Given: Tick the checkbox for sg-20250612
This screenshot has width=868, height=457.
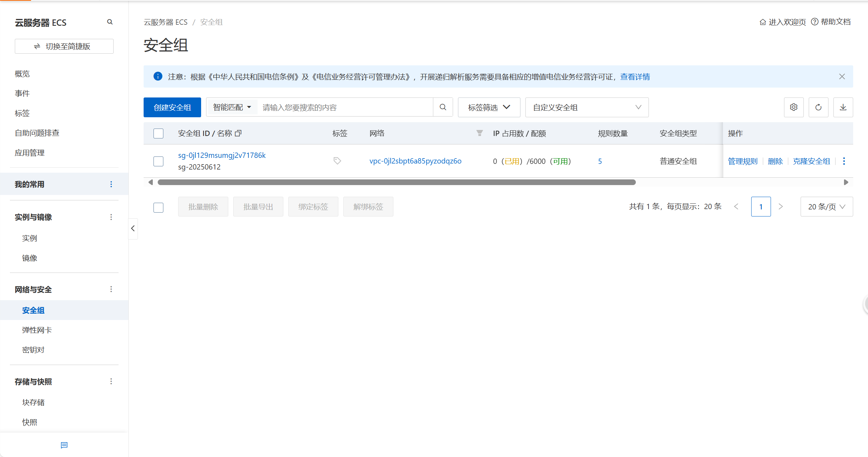Looking at the screenshot, I should tap(158, 161).
